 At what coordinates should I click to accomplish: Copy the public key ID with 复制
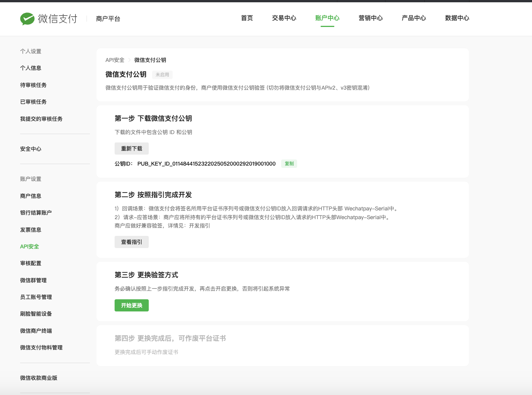(289, 164)
